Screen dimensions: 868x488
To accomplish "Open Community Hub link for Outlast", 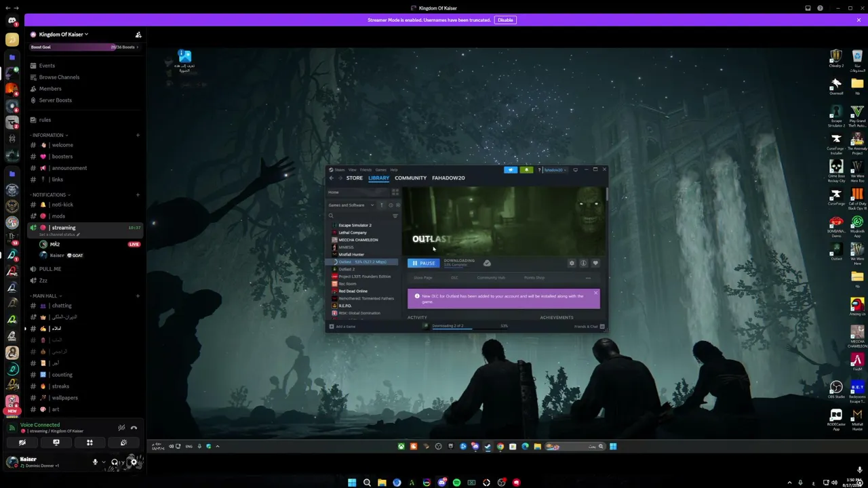I will pos(491,278).
